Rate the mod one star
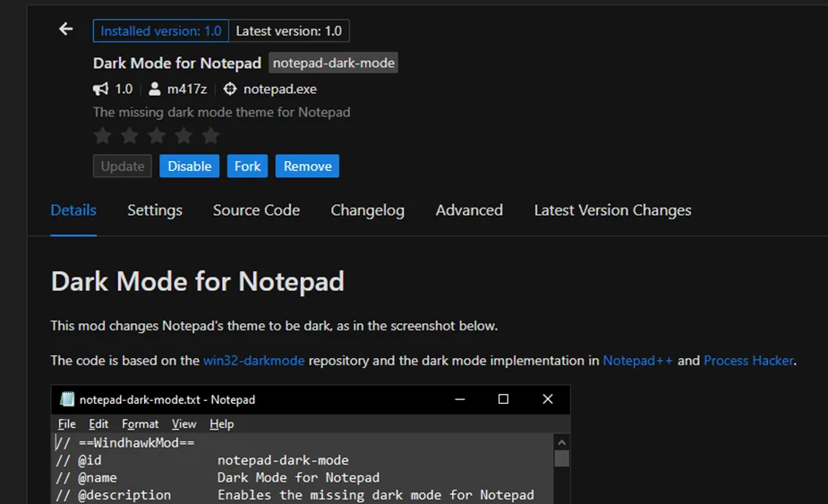This screenshot has width=828, height=504. pyautogui.click(x=102, y=136)
